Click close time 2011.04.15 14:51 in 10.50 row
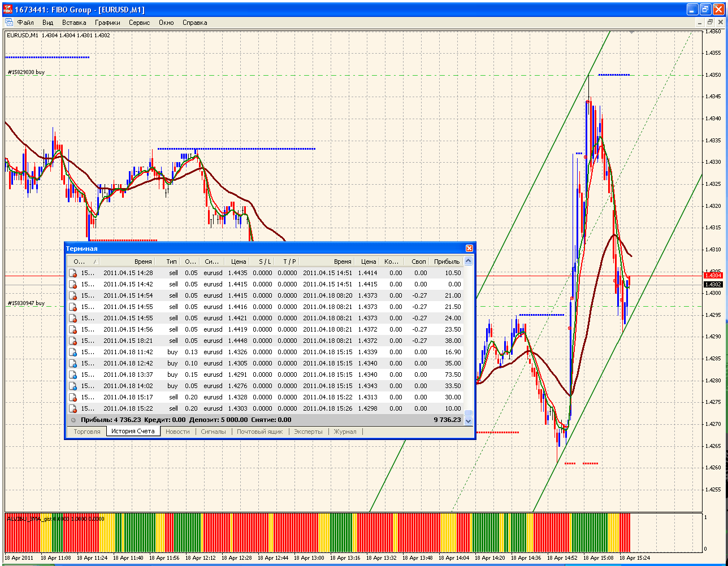Viewport: 728px width, 566px height. click(328, 273)
